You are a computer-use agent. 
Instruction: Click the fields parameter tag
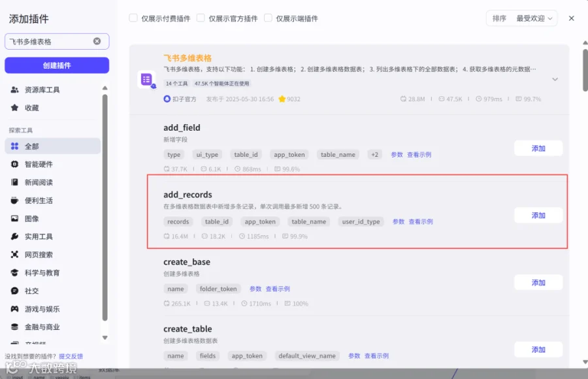(208, 355)
